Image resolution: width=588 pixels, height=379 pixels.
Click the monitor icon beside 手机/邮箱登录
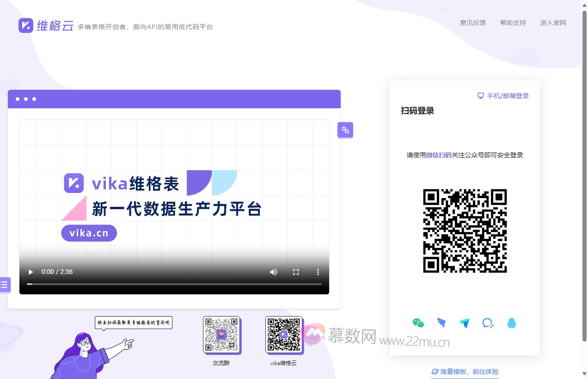[480, 95]
